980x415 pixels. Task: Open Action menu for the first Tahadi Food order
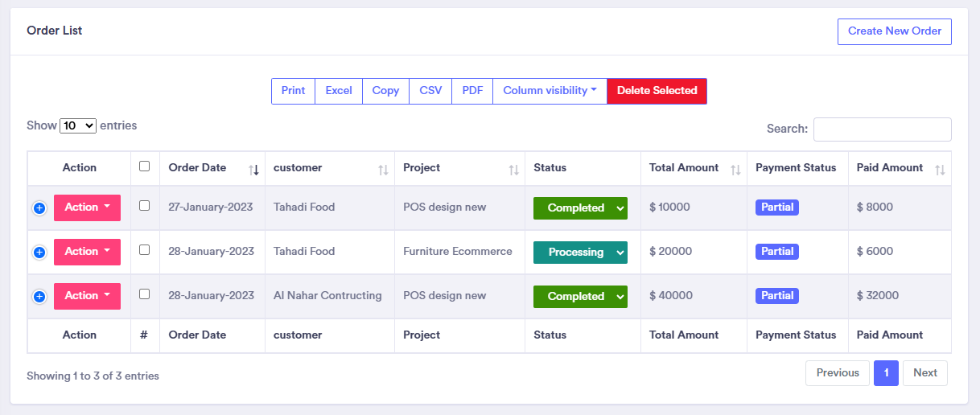[87, 207]
